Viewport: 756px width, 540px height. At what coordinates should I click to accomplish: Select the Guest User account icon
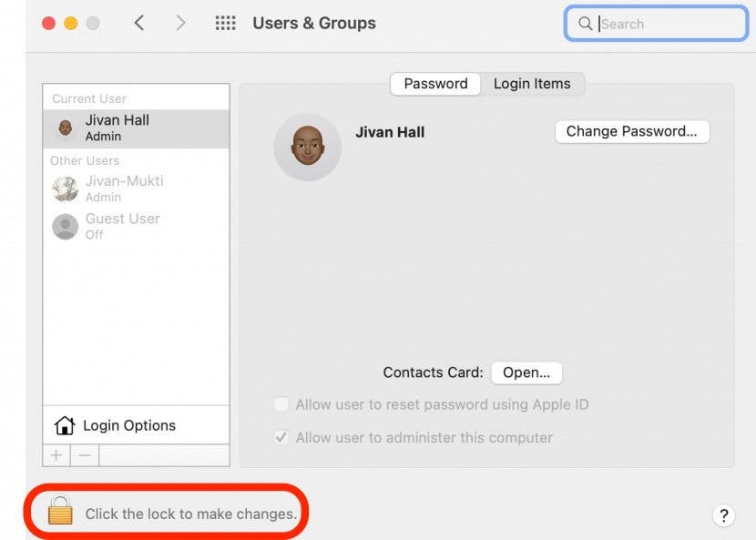click(64, 226)
